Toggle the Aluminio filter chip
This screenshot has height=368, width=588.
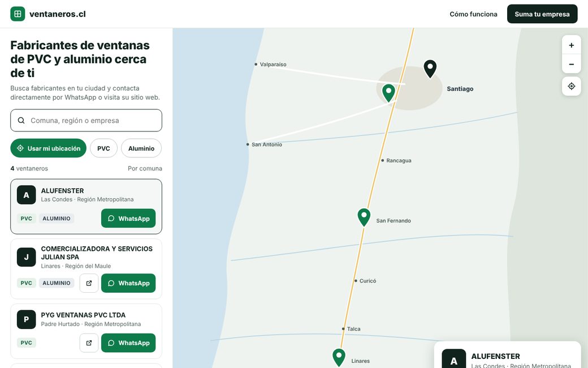coord(141,148)
